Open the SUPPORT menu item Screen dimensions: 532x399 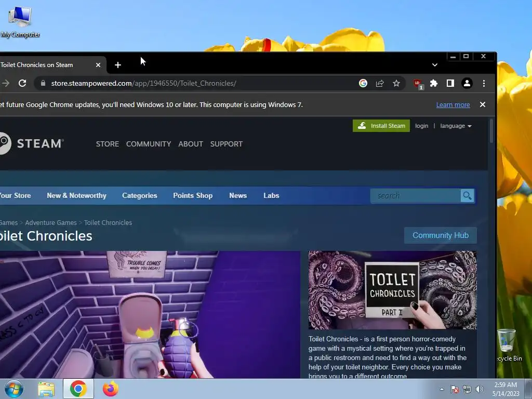(x=227, y=144)
